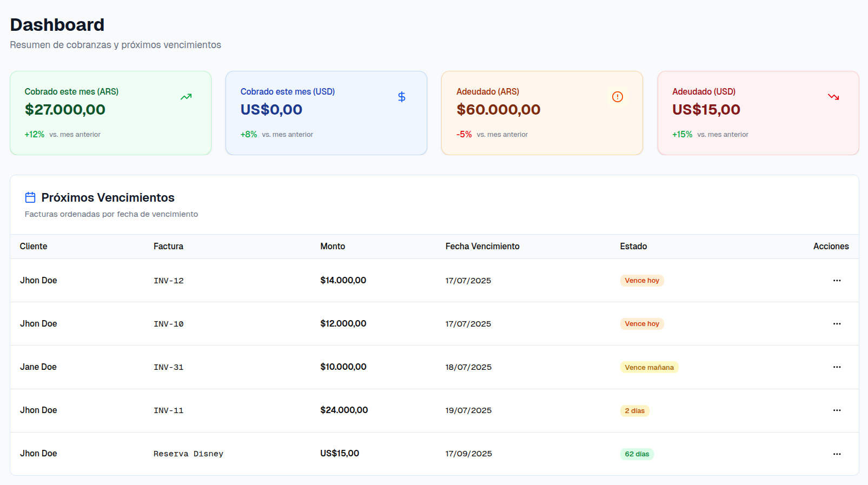Click the Vence hoy badge for INV-12
The width and height of the screenshot is (868, 485).
(641, 281)
